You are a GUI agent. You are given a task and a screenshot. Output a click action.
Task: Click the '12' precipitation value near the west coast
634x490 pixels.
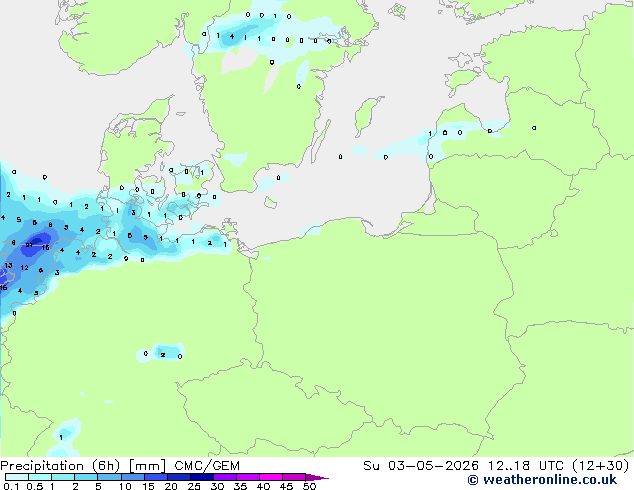(24, 268)
